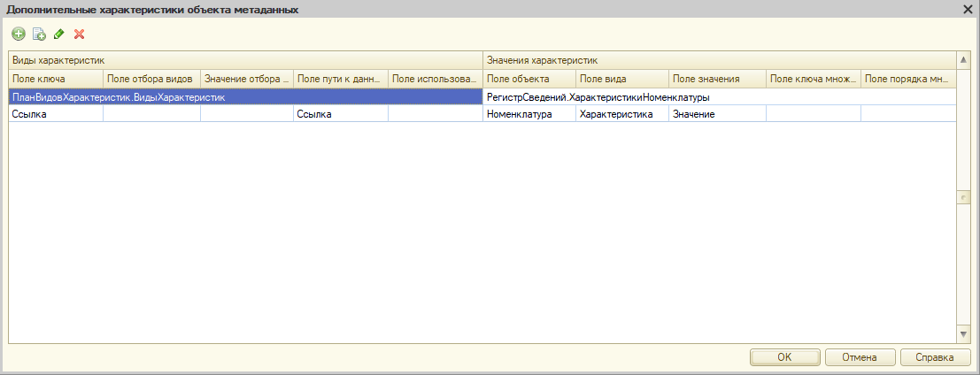Viewport: 980px width, 375px height.
Task: Click the Номенклатура cell
Action: [529, 114]
